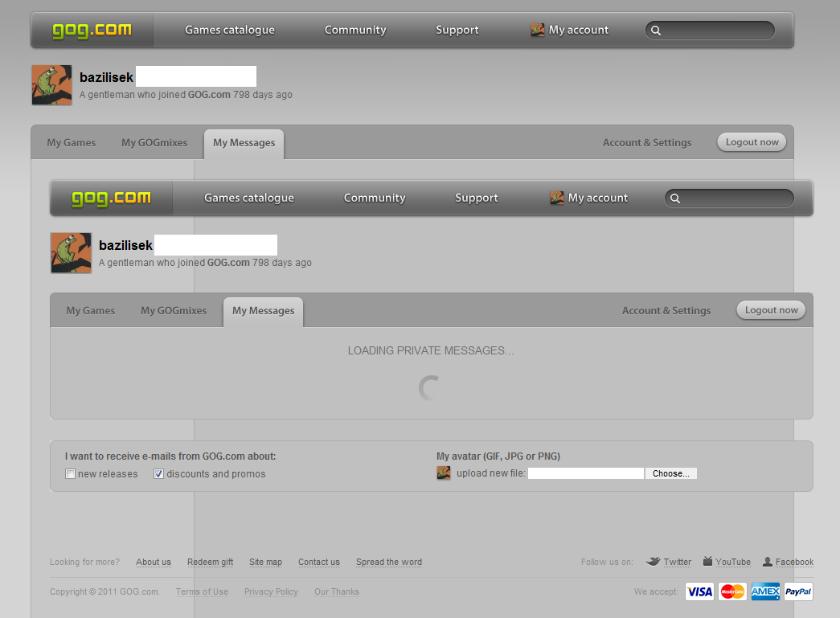Click the VISA payment logo
Image resolution: width=840 pixels, height=618 pixels.
699,591
